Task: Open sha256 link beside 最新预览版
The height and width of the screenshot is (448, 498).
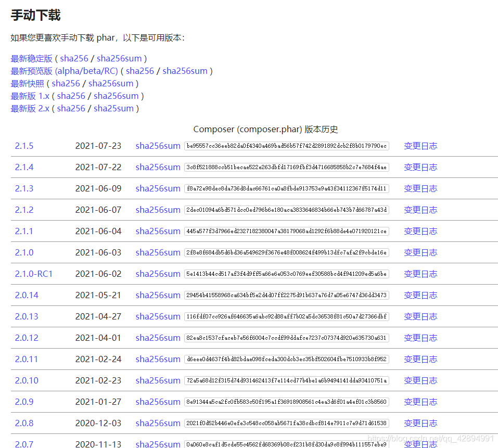Action: [x=140, y=71]
